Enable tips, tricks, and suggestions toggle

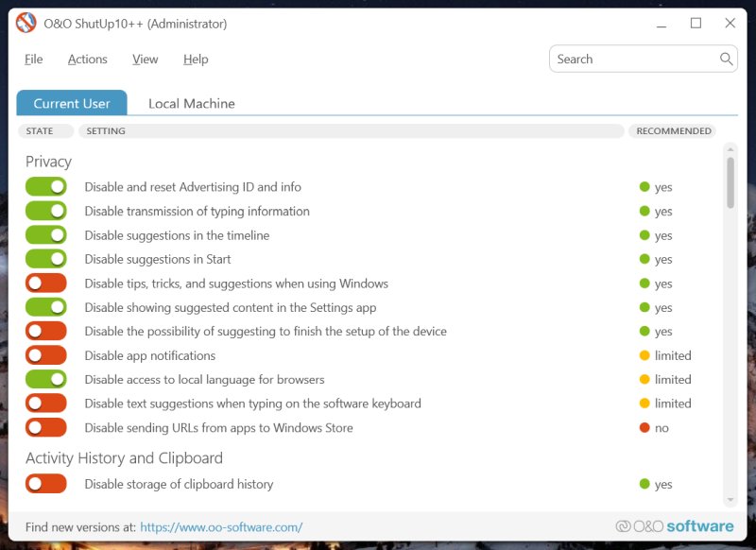coord(45,283)
